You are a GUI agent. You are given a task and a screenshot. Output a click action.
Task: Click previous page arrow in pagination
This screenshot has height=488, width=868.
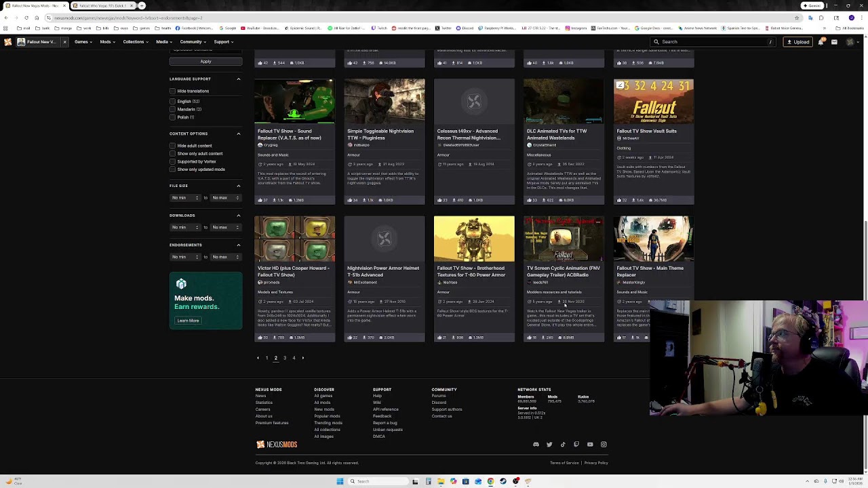[x=258, y=358]
